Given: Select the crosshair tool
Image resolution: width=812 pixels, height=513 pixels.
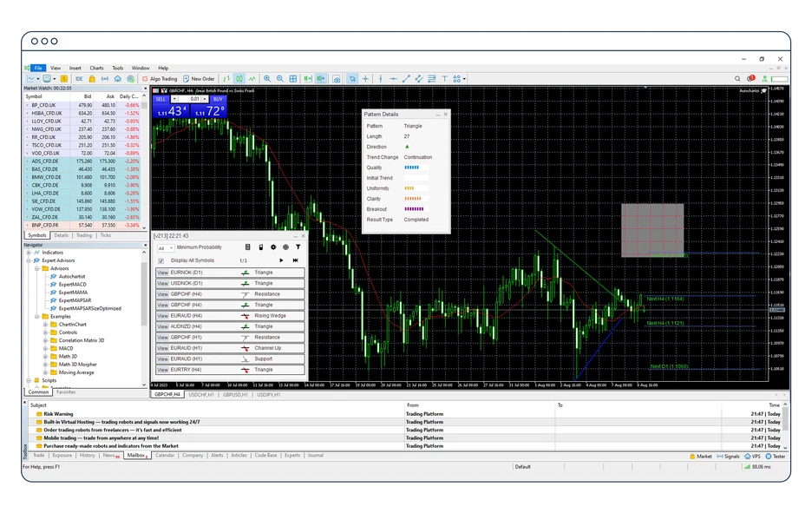Looking at the screenshot, I should point(365,79).
